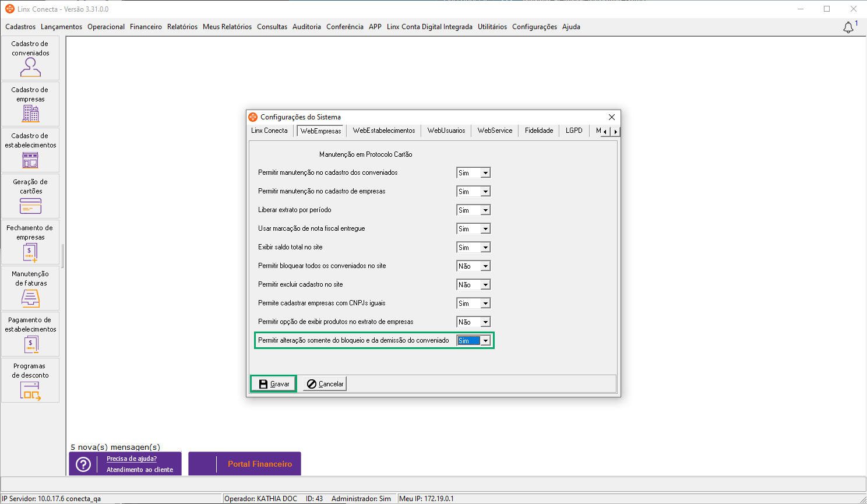Open Fechamento de empresas sidebar shortcut
867x504 pixels.
pos(30,242)
